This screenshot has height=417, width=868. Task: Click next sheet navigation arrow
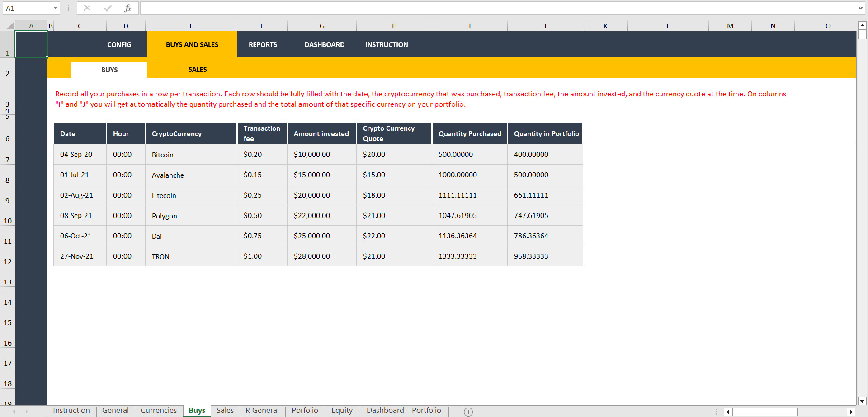pos(27,412)
